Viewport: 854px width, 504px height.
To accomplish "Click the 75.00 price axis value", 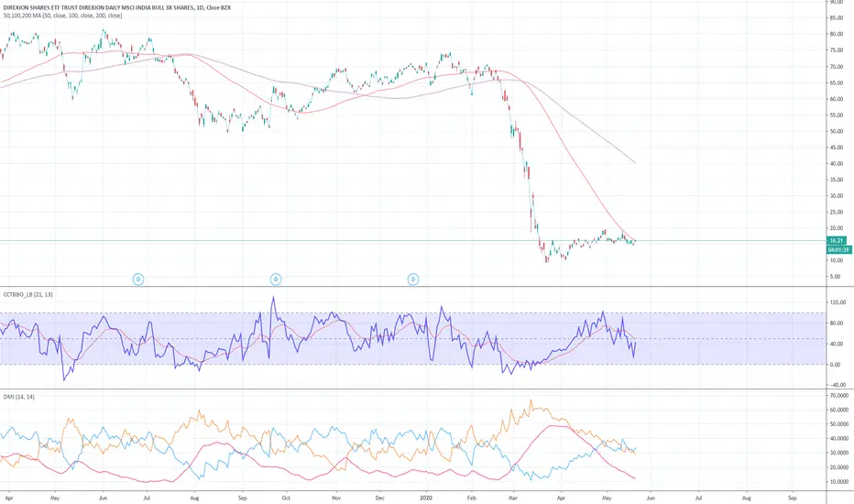I will click(837, 50).
